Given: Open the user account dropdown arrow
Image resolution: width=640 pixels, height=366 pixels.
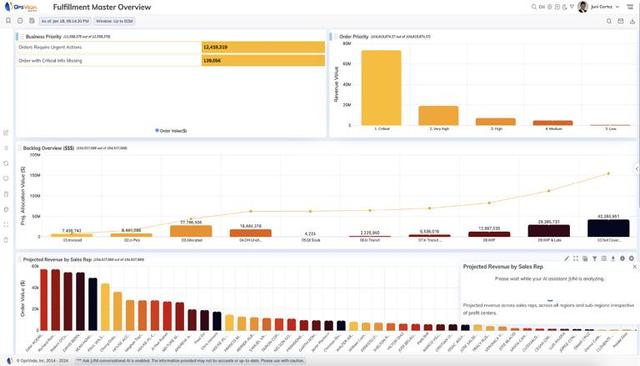Looking at the screenshot, I should pyautogui.click(x=617, y=7).
